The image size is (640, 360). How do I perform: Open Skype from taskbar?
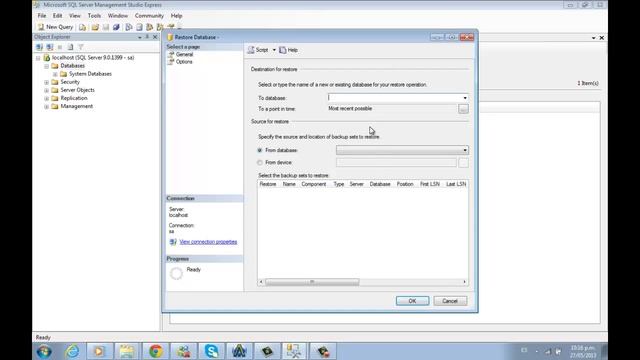[x=211, y=351]
